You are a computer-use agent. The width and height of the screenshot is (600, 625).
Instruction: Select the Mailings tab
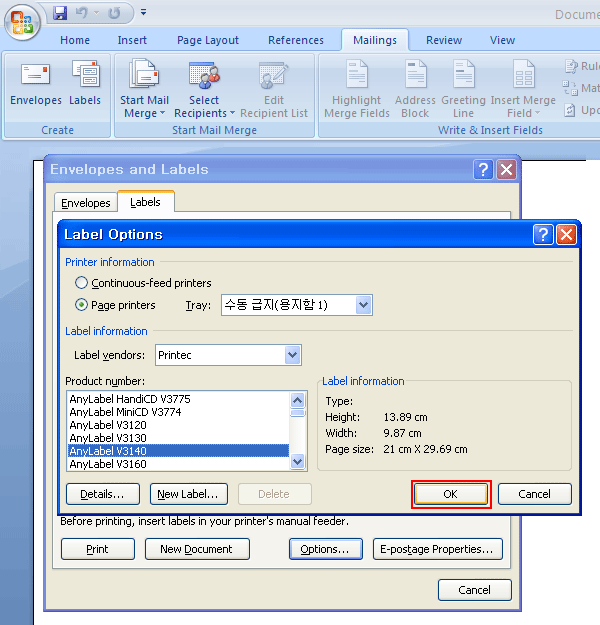click(375, 40)
